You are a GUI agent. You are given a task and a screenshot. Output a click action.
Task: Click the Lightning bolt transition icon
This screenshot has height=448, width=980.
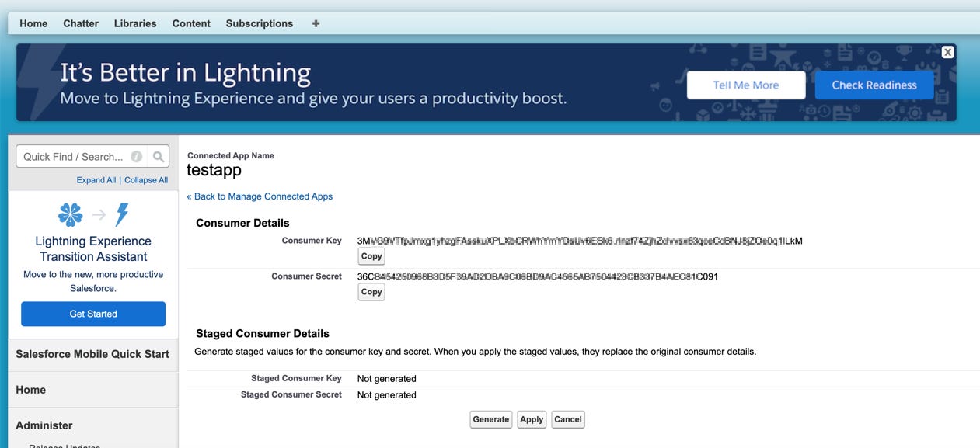point(122,215)
